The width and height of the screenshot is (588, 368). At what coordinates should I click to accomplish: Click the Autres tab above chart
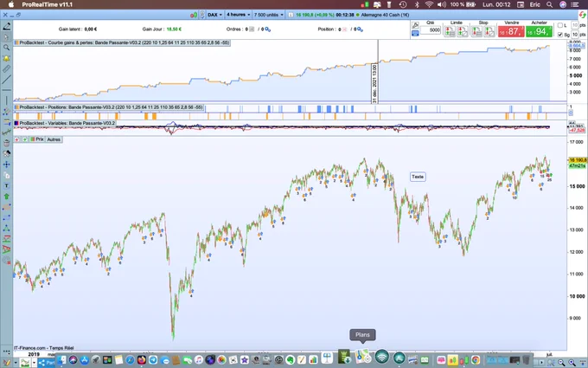[54, 139]
